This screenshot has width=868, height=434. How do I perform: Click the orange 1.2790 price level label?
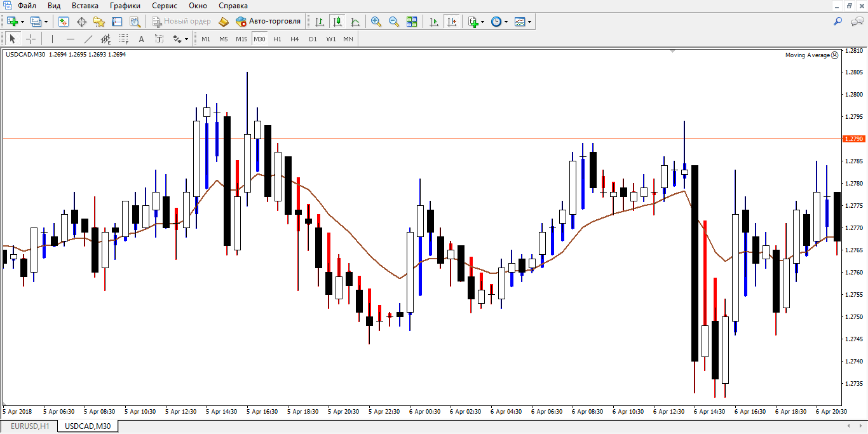(853, 139)
